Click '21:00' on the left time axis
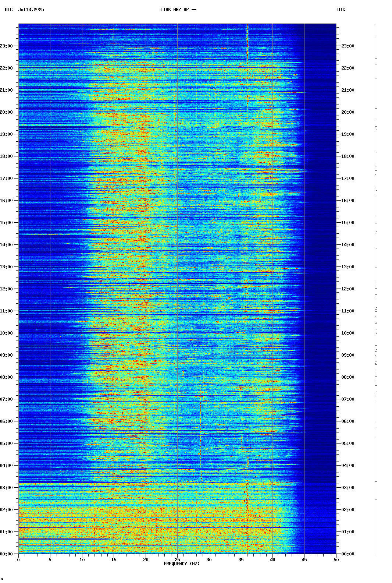 pos(6,90)
